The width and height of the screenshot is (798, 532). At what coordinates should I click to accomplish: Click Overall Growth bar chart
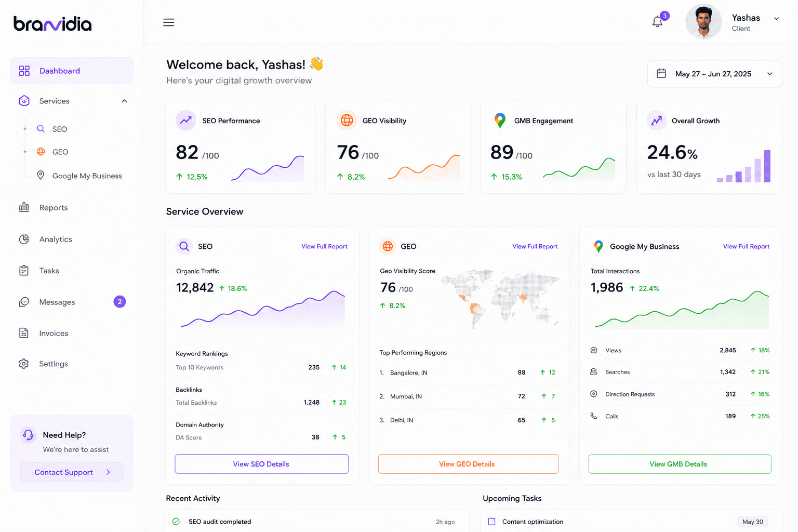point(743,166)
